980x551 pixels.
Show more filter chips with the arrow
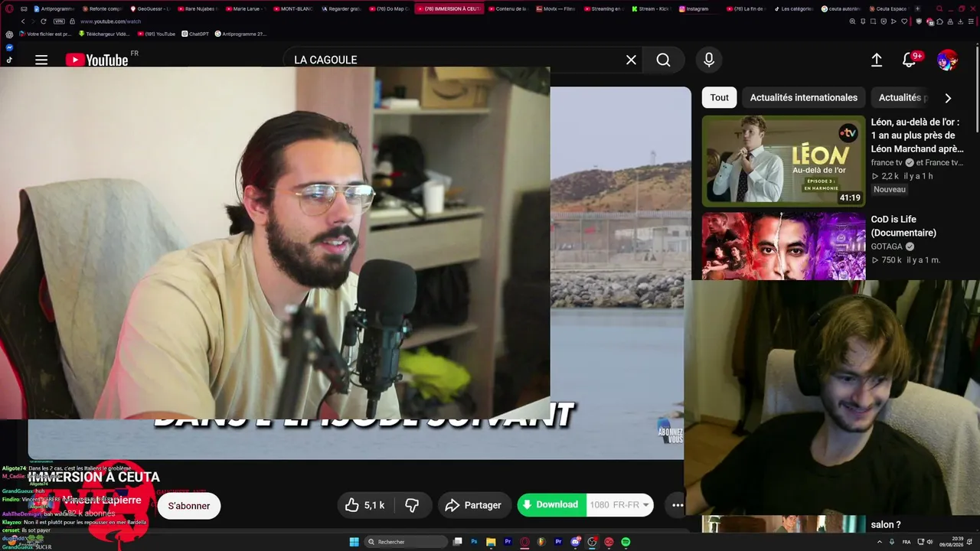948,98
